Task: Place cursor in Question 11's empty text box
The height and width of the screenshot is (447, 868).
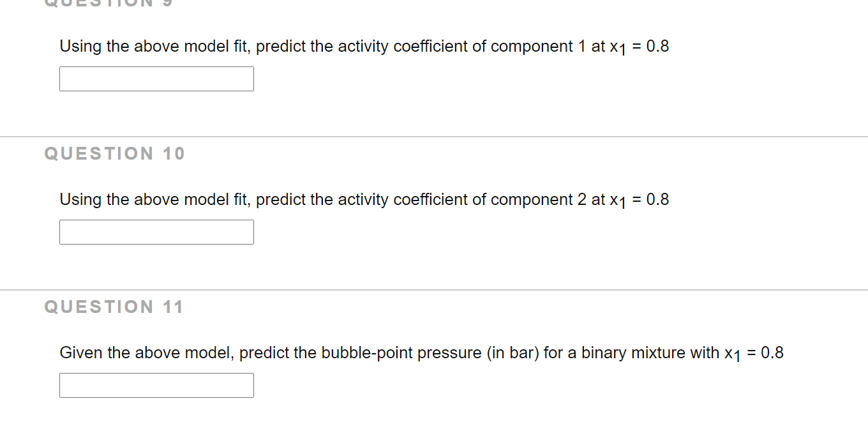Action: 156,384
